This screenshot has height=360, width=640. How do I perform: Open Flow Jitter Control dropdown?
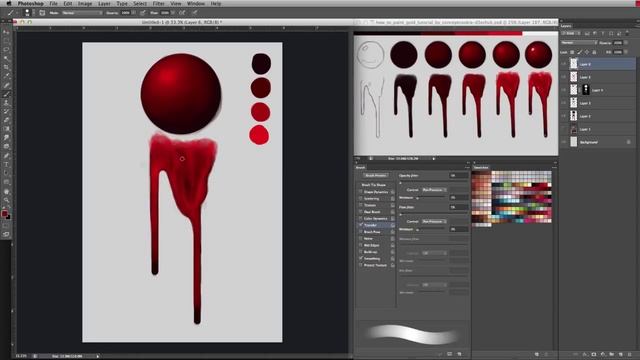tap(434, 221)
